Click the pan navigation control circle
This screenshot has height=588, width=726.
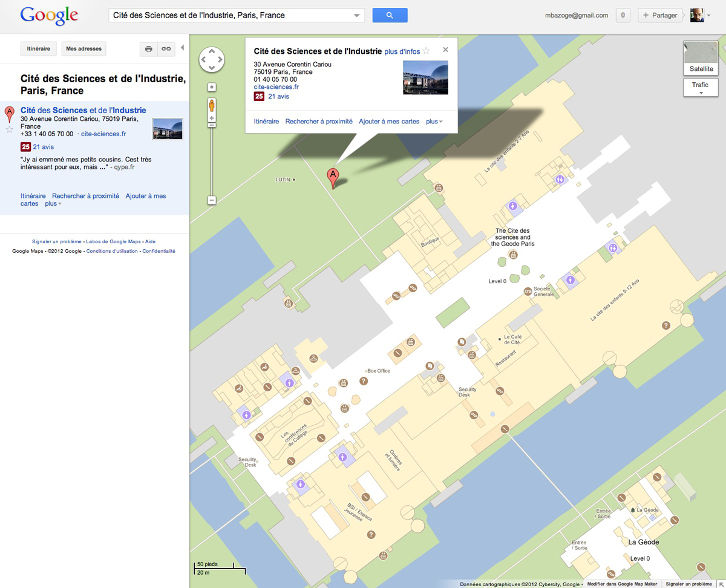pyautogui.click(x=212, y=59)
